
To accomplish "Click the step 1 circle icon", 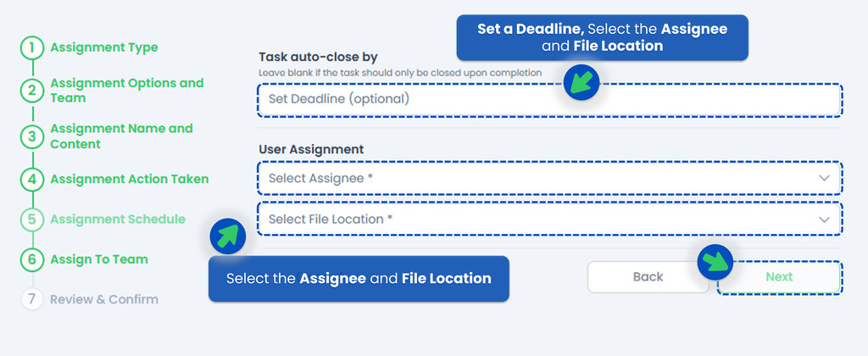I will (x=31, y=47).
